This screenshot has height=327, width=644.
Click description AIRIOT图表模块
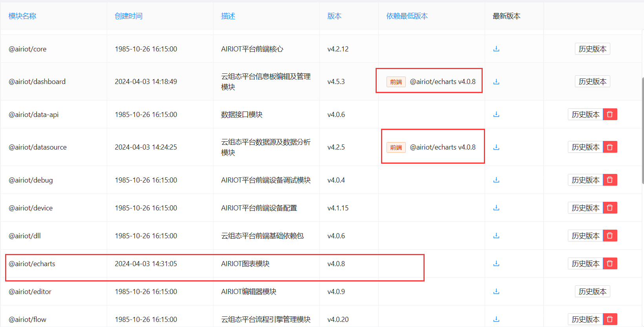[x=245, y=264]
